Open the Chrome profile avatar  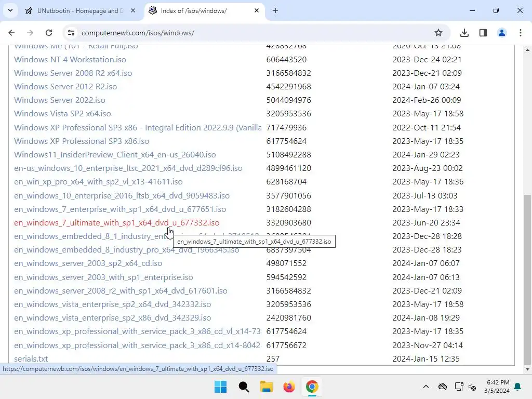[501, 33]
